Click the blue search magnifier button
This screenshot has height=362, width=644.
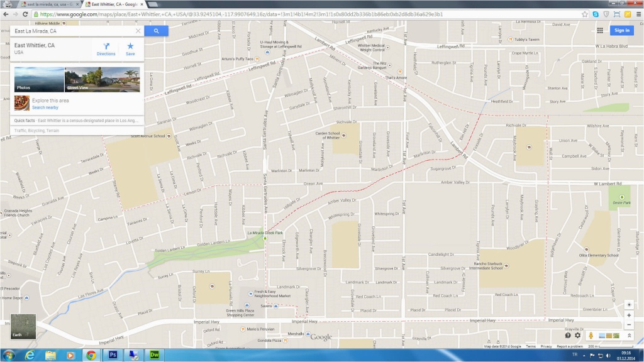pos(156,30)
